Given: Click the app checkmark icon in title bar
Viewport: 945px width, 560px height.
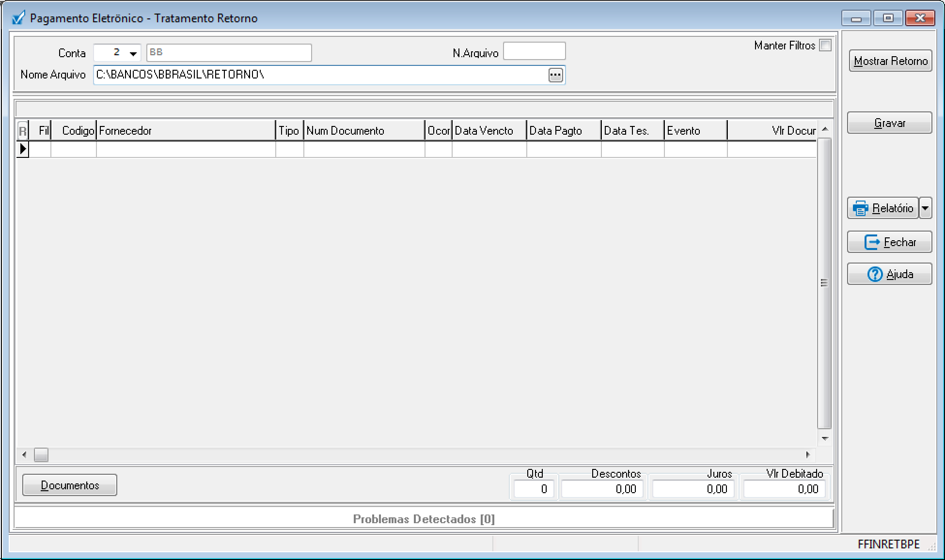Looking at the screenshot, I should [18, 18].
